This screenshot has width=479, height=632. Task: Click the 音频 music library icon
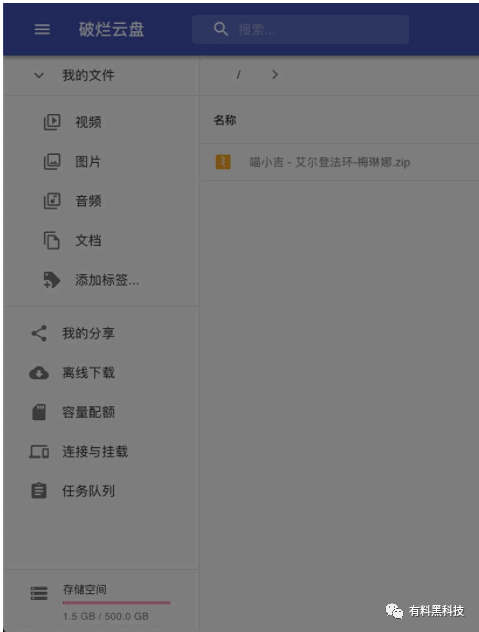52,201
